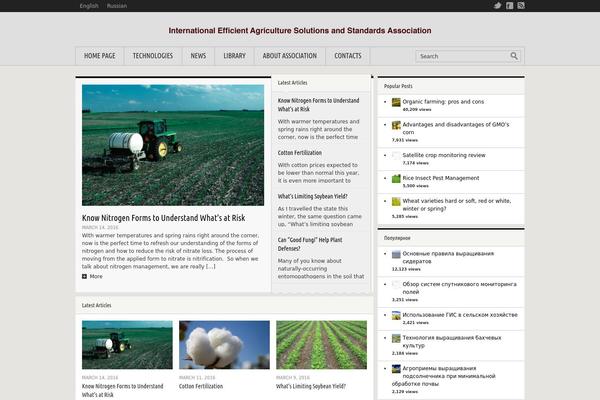Image resolution: width=600 pixels, height=400 pixels.
Task: Open Cotton Fertilization title under cotton thumbnail
Action: click(201, 387)
